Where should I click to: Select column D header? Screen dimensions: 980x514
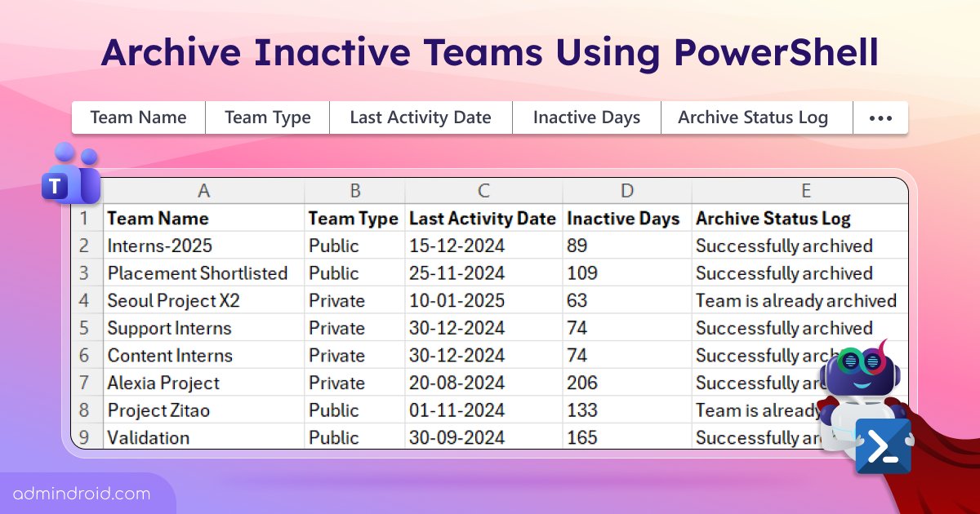click(x=627, y=191)
